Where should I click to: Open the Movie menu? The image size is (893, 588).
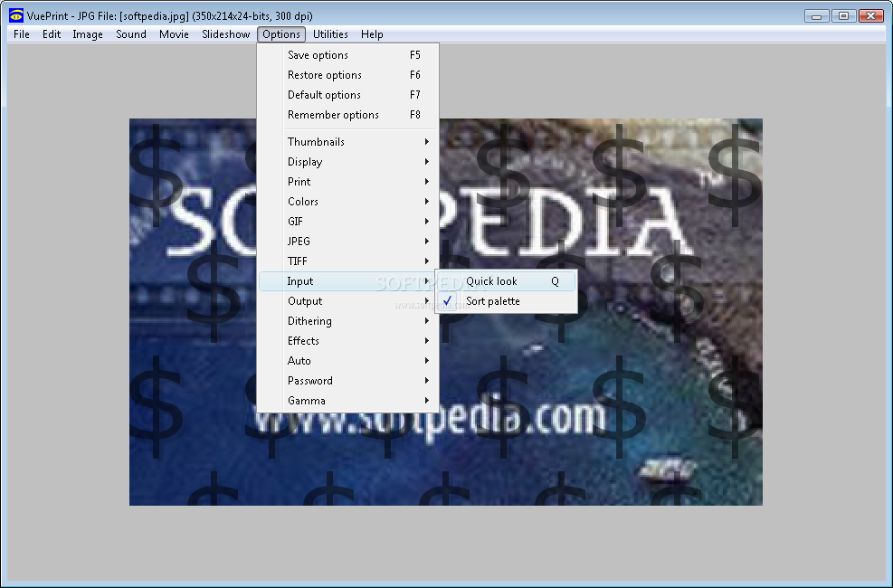point(174,34)
